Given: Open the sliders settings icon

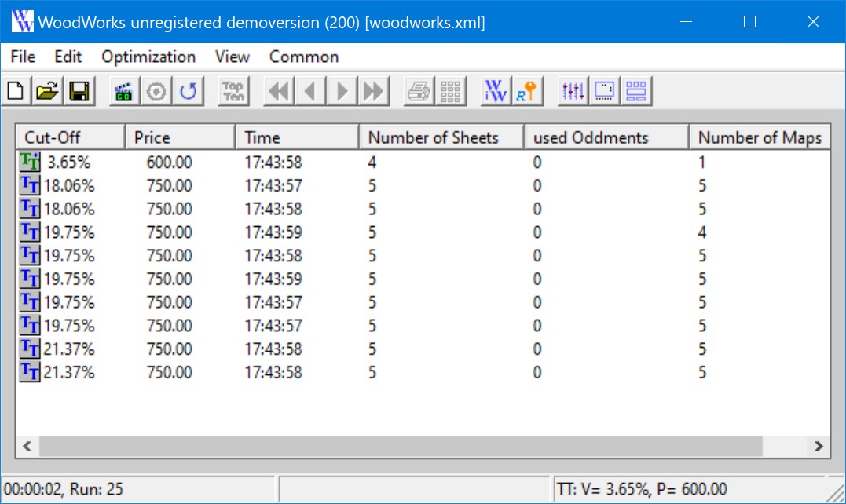Looking at the screenshot, I should pyautogui.click(x=573, y=91).
